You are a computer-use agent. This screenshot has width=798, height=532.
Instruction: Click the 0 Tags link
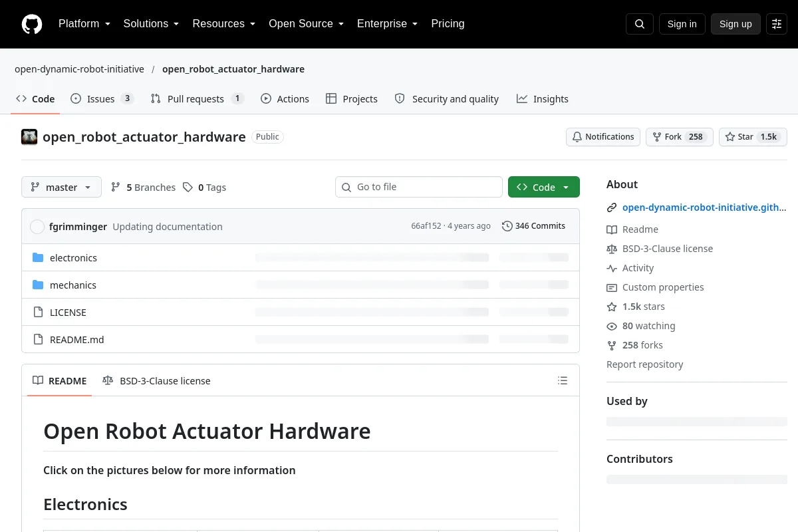(x=205, y=188)
